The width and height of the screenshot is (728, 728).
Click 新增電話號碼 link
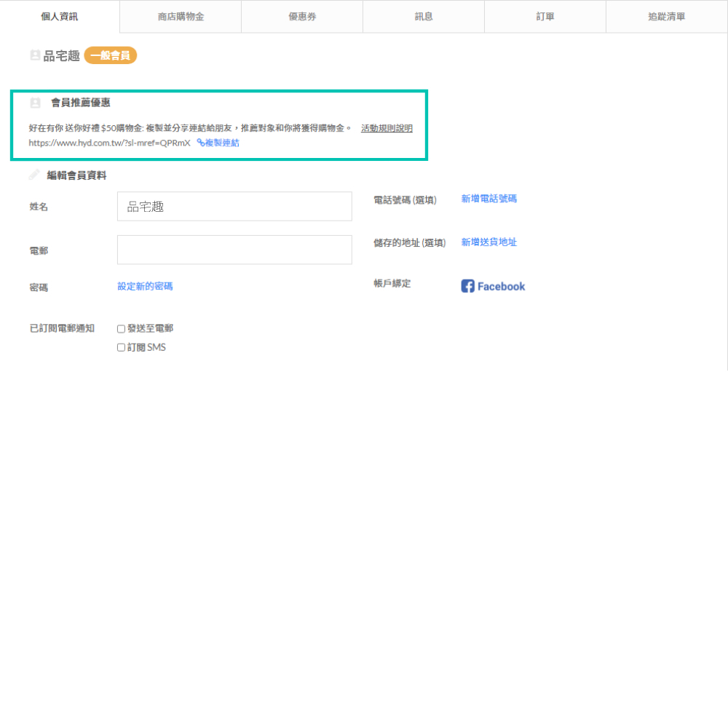pos(488,199)
